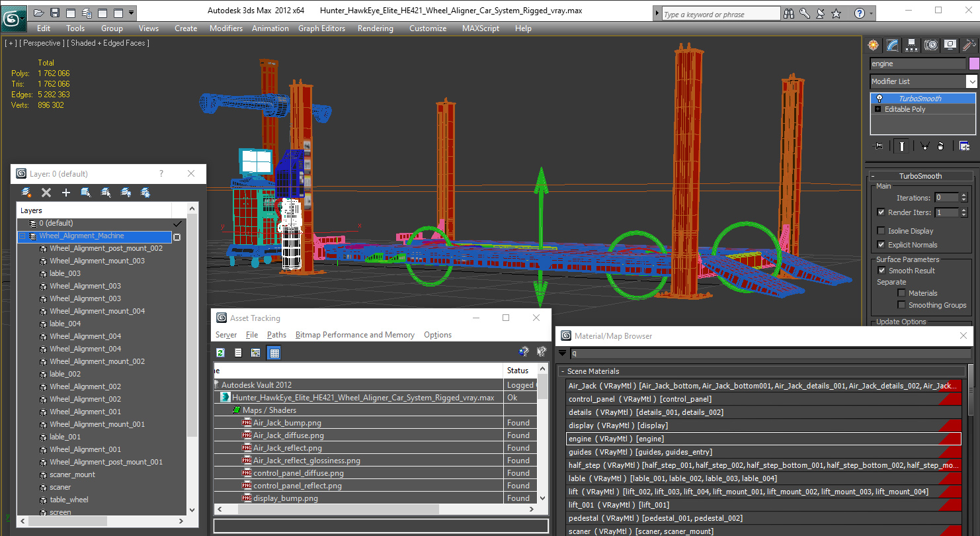The height and width of the screenshot is (536, 980).
Task: Click the Pin Stack icon
Action: (878, 146)
